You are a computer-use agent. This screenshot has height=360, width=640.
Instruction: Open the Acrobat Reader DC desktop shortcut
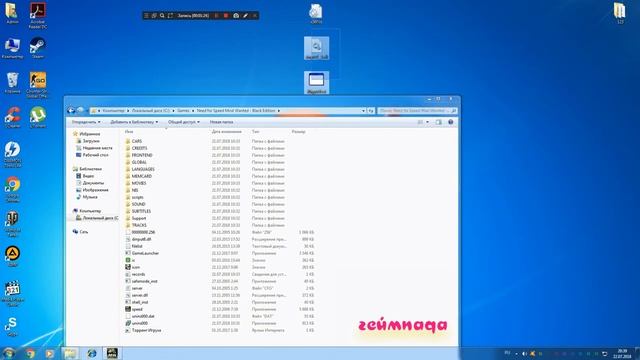38,15
